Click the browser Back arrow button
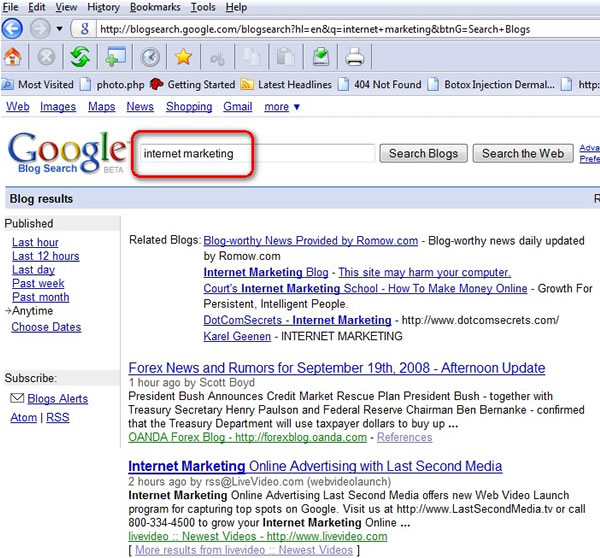 tap(14, 28)
